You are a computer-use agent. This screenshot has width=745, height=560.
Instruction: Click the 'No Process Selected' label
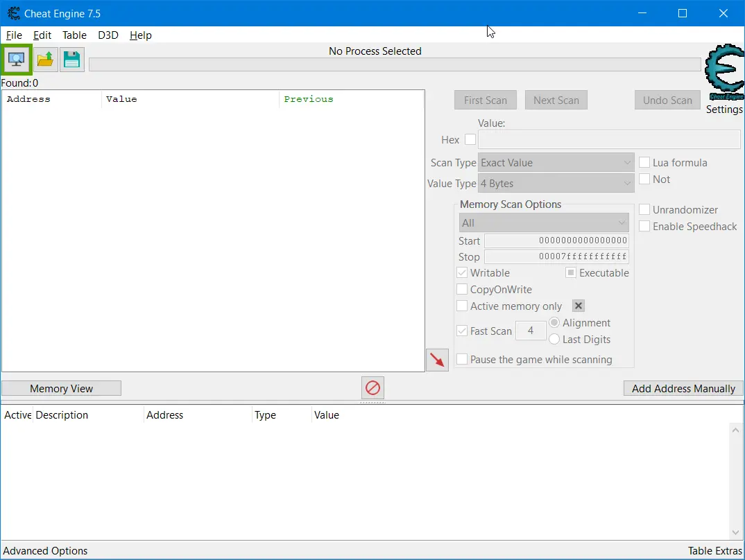tap(375, 51)
